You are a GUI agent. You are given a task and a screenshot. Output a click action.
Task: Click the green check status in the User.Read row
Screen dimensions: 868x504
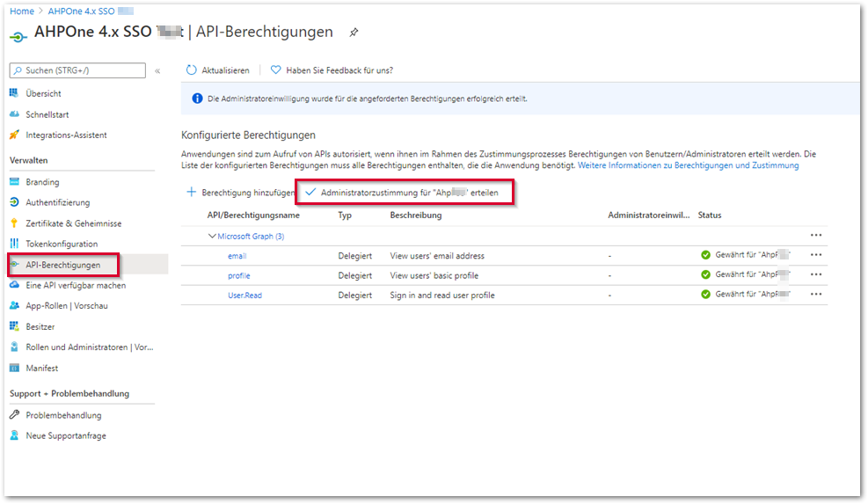[705, 294]
